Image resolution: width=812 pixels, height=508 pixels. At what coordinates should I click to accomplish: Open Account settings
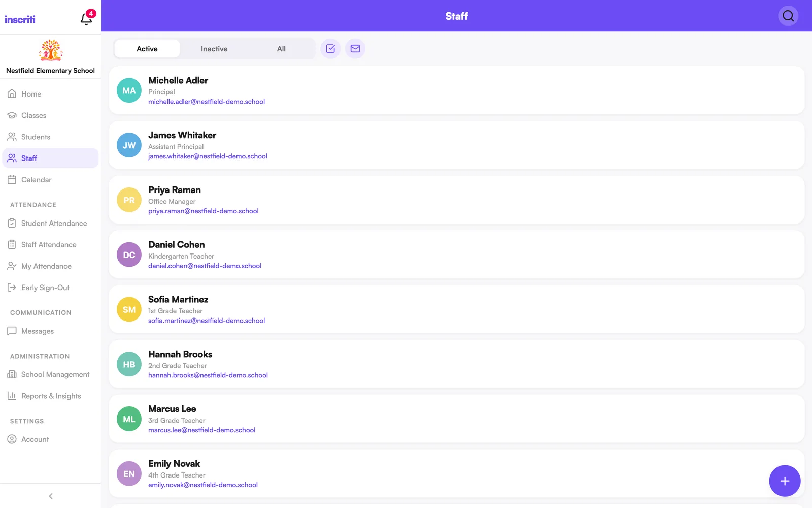tap(51, 439)
